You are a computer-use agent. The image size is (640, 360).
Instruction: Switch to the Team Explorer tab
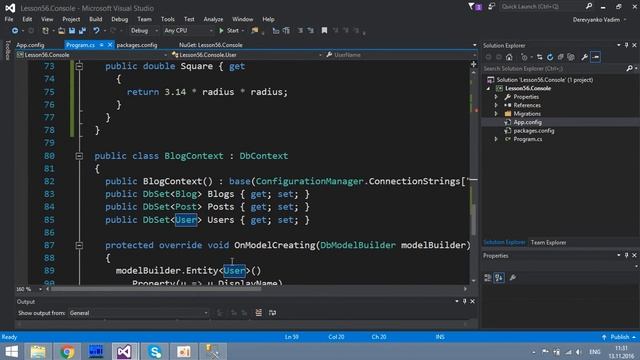click(x=548, y=242)
